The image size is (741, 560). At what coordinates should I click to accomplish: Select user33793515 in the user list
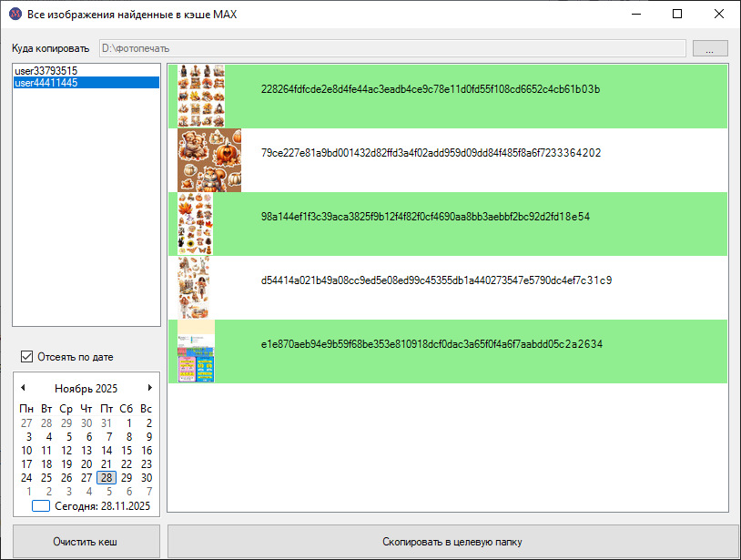click(x=46, y=70)
